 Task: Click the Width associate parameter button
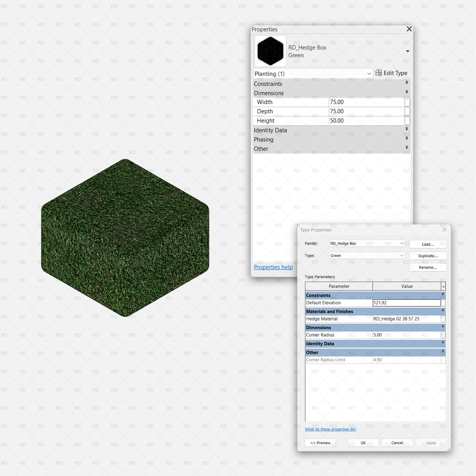tap(407, 102)
